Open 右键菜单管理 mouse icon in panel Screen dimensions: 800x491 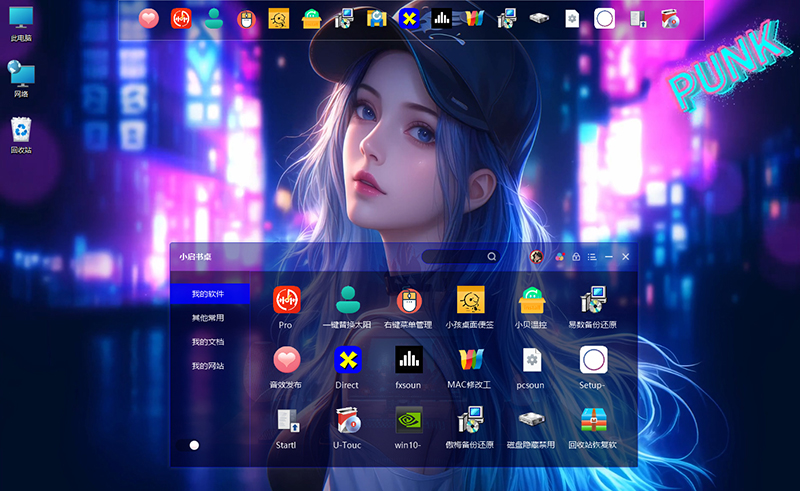(409, 300)
